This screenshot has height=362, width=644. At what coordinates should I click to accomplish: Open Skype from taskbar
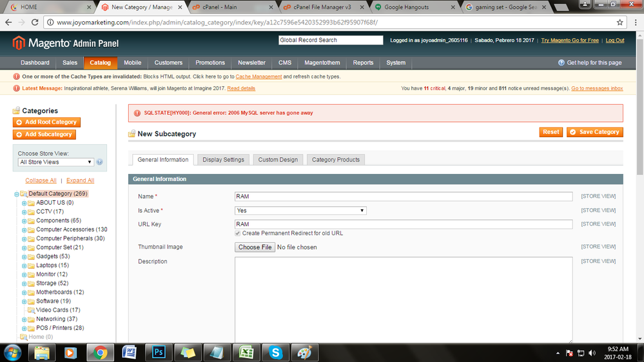(276, 352)
